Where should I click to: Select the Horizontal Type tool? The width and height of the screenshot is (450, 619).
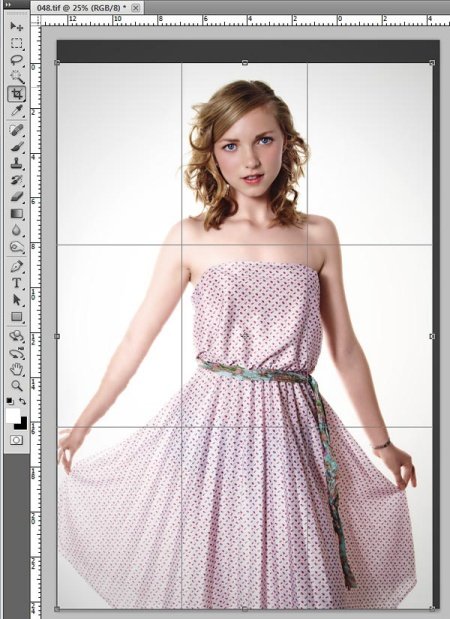pyautogui.click(x=17, y=283)
